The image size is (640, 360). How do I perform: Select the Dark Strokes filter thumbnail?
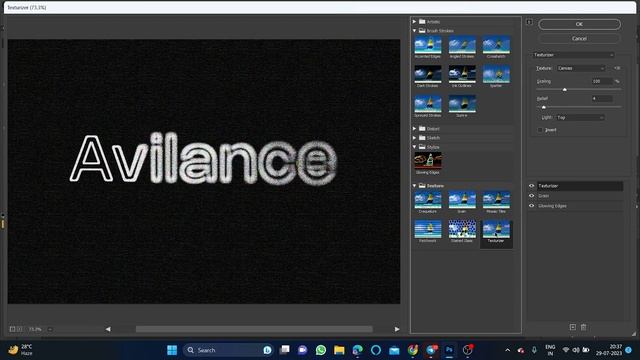coord(427,74)
